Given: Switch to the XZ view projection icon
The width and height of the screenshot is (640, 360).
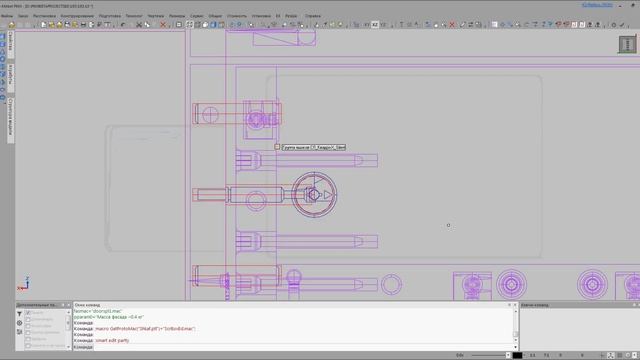Looking at the screenshot, I should [375, 25].
